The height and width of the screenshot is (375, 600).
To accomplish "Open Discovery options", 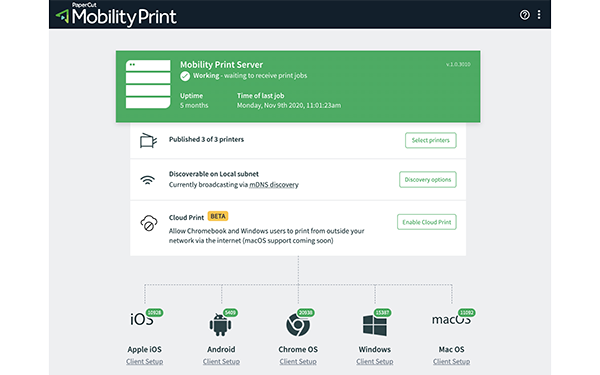I will 428,179.
